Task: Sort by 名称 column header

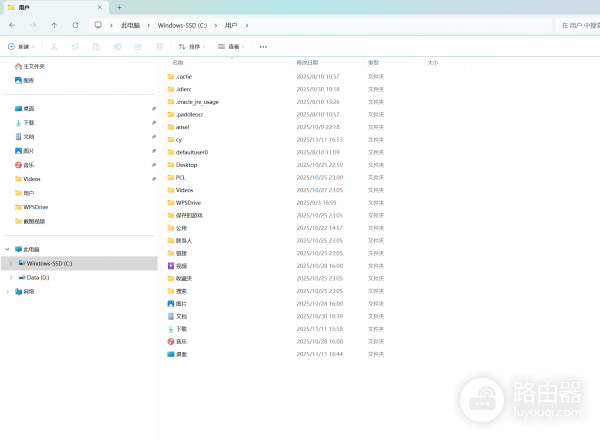Action: (178, 62)
